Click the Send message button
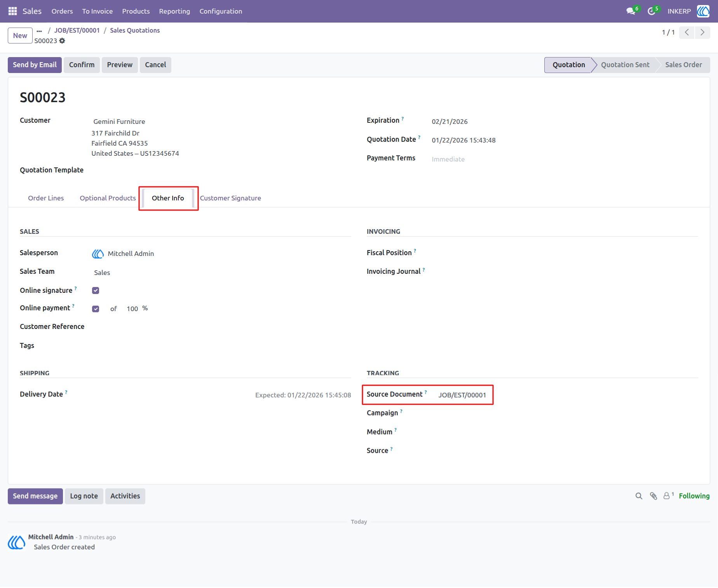 coord(35,496)
